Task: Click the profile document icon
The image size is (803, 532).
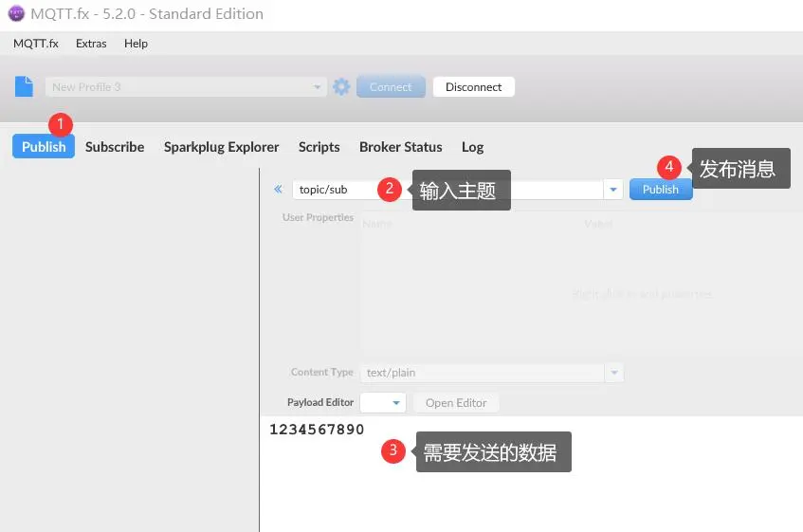Action: click(x=24, y=86)
